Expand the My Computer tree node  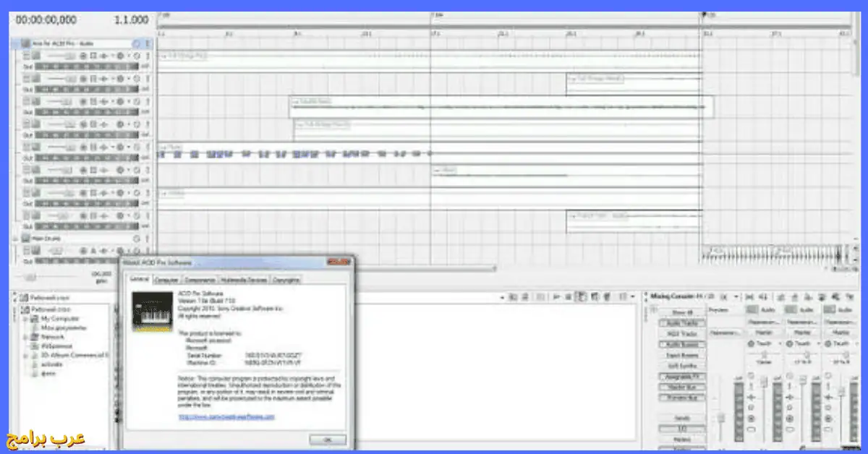coord(25,318)
